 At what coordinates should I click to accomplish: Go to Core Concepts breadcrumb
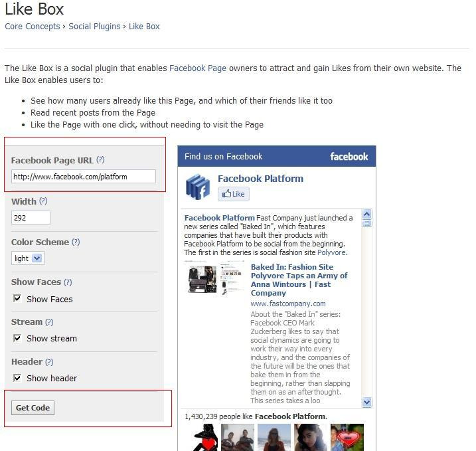click(33, 27)
